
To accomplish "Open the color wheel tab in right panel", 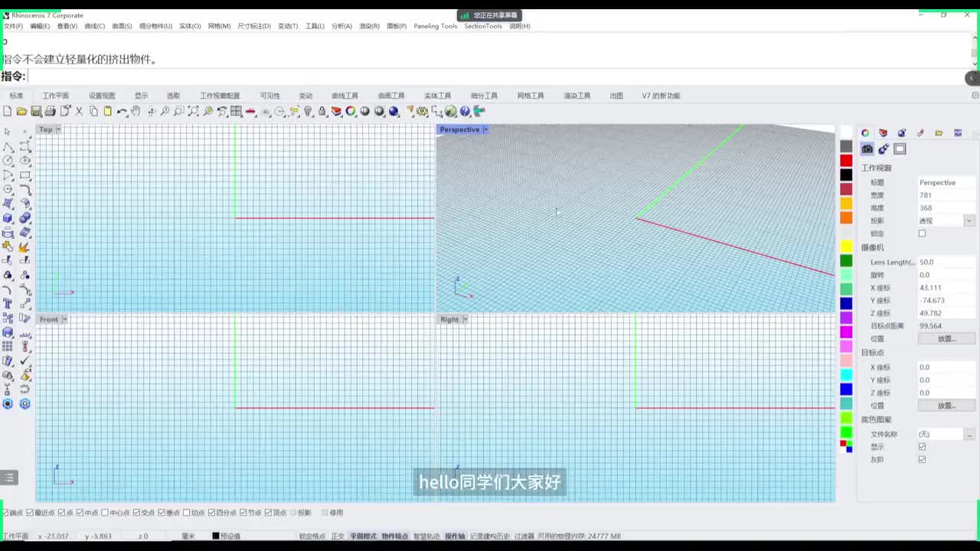I will [x=865, y=133].
